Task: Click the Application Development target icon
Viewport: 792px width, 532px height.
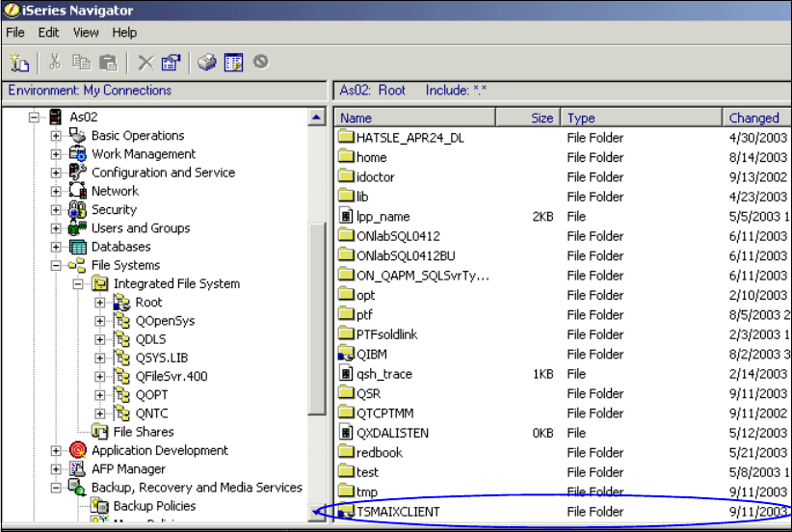Action: pos(77,450)
